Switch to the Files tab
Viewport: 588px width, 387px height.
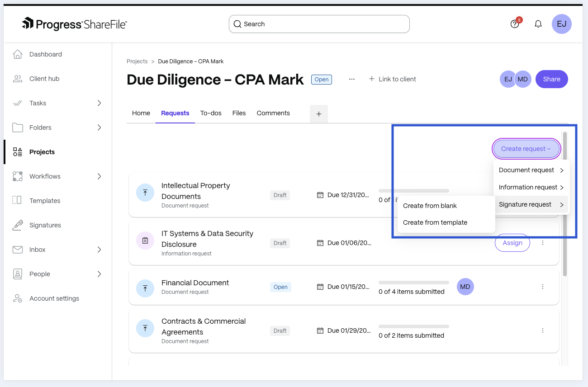point(239,113)
